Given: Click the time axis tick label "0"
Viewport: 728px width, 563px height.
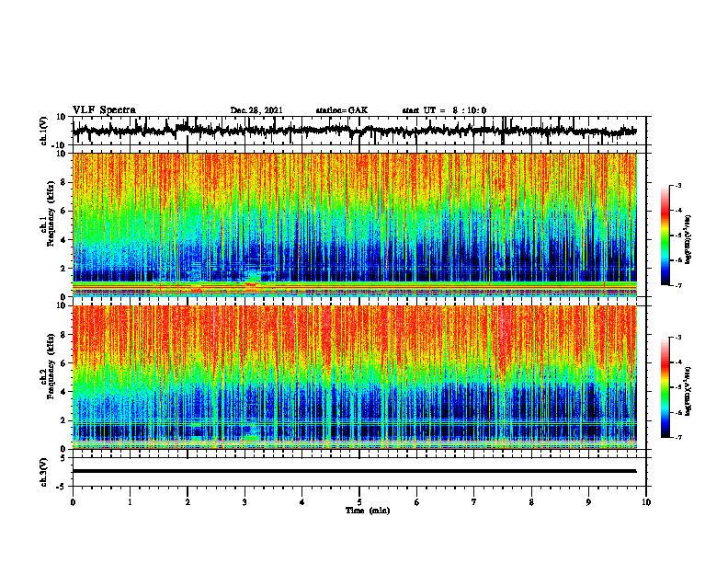Looking at the screenshot, I should pos(73,502).
